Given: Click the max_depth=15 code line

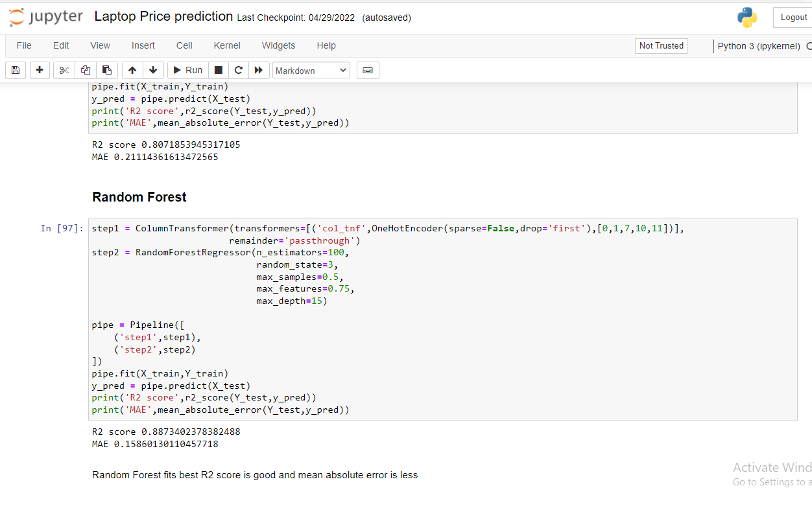Looking at the screenshot, I should tap(292, 301).
